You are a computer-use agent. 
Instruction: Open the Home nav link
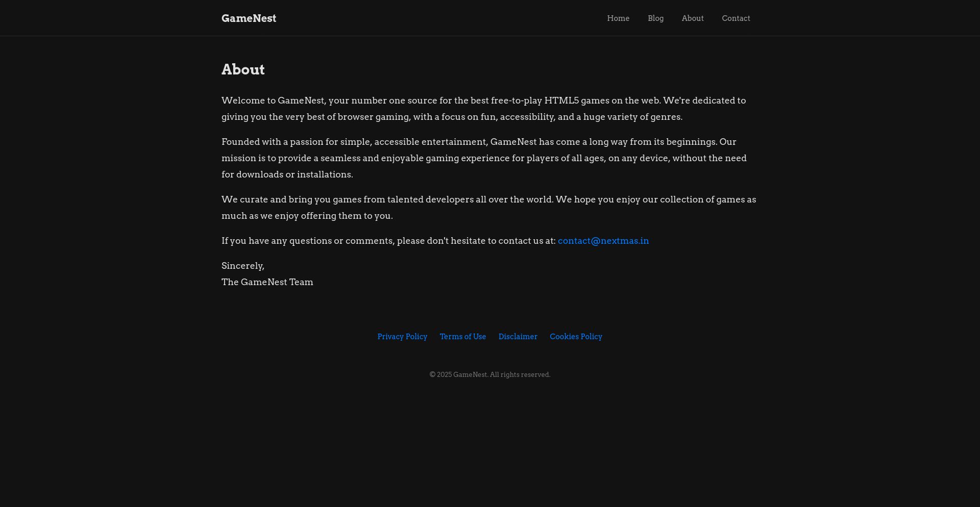[x=618, y=18]
